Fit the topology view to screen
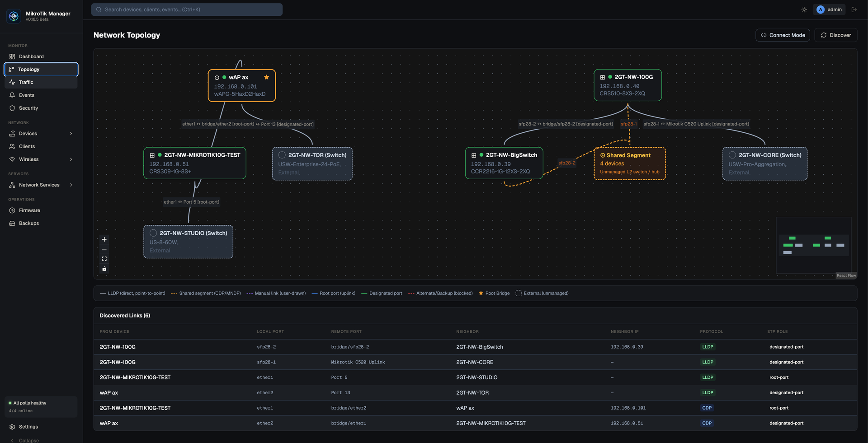Screen dimensions: 868x443 pyautogui.click(x=104, y=259)
